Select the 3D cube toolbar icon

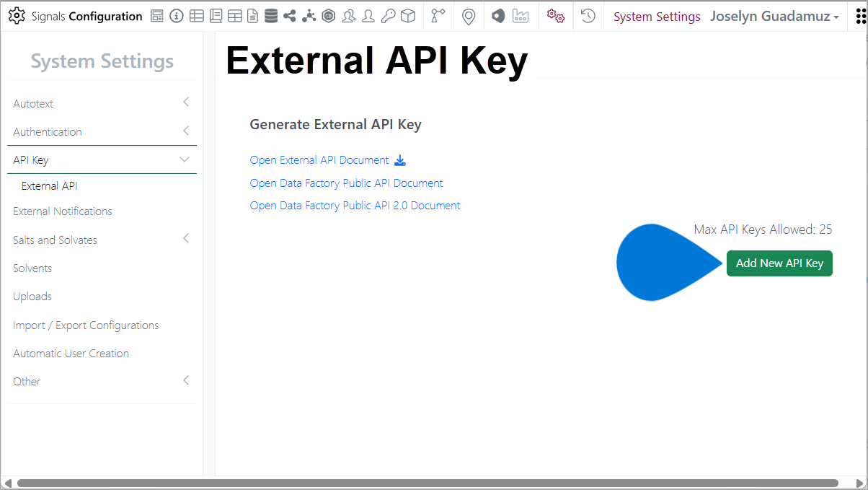point(407,15)
